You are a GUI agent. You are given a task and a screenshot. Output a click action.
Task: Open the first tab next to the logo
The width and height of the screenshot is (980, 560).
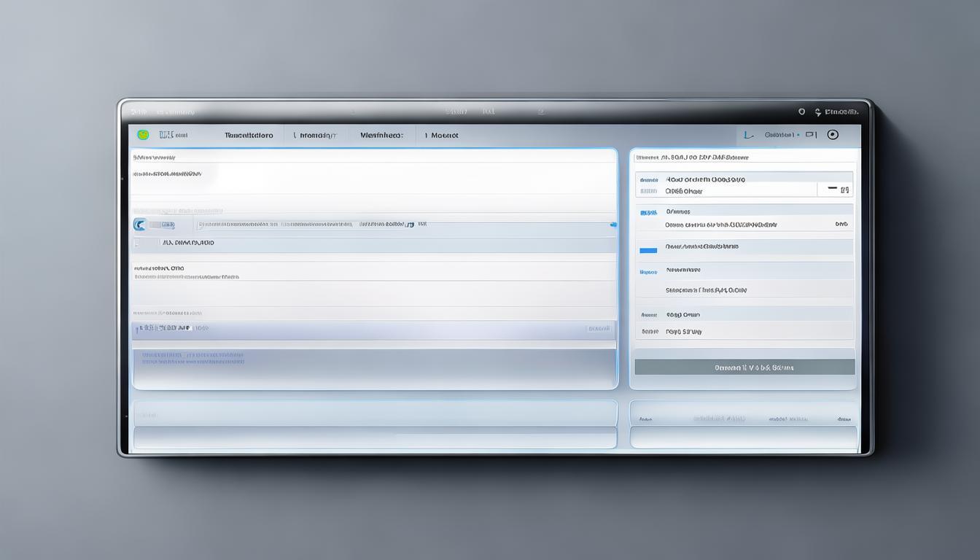click(249, 136)
